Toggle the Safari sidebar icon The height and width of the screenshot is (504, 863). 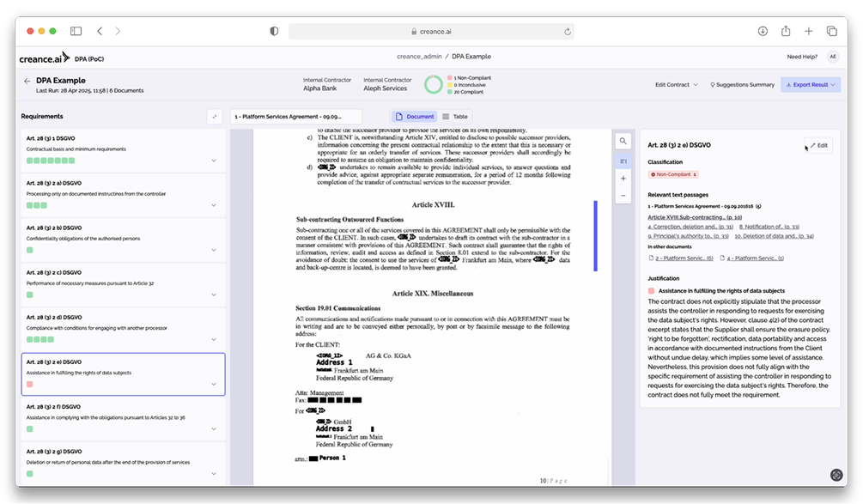pos(76,32)
